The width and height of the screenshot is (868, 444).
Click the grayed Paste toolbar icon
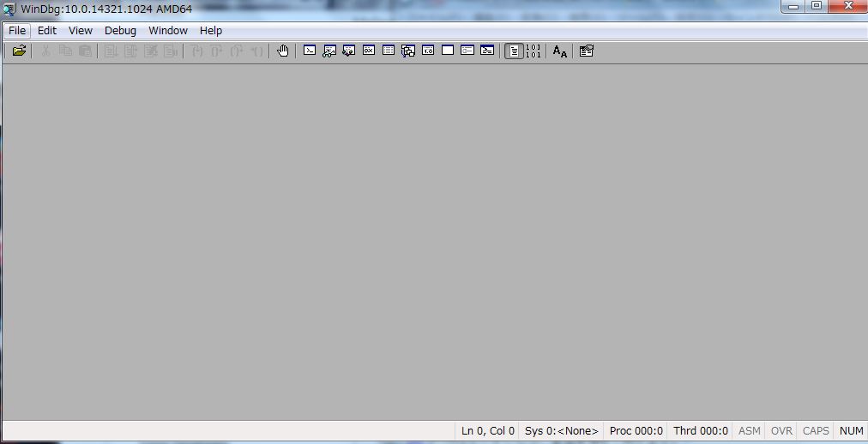pyautogui.click(x=85, y=51)
